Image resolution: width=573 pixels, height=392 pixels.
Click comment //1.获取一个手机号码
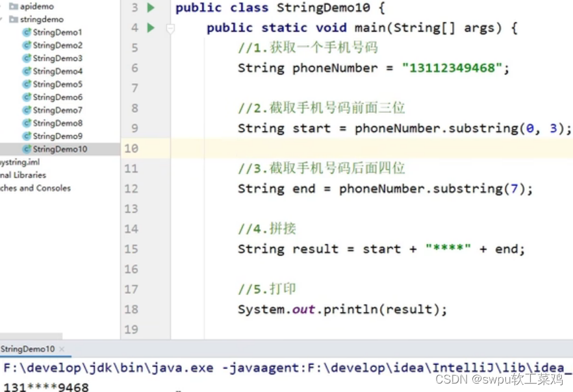[x=308, y=47]
